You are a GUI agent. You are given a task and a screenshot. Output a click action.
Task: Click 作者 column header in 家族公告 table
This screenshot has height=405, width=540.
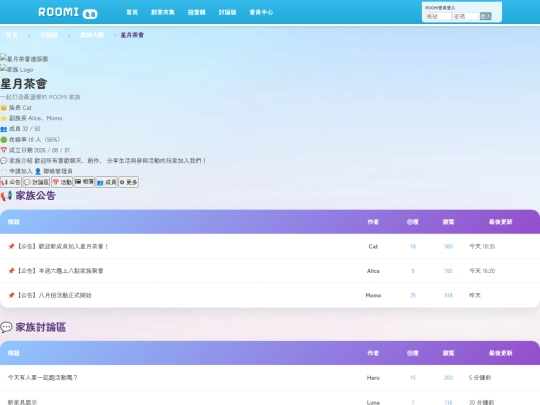[x=373, y=222]
